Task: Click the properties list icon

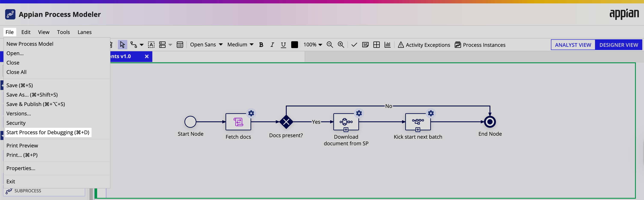Action: (x=180, y=45)
